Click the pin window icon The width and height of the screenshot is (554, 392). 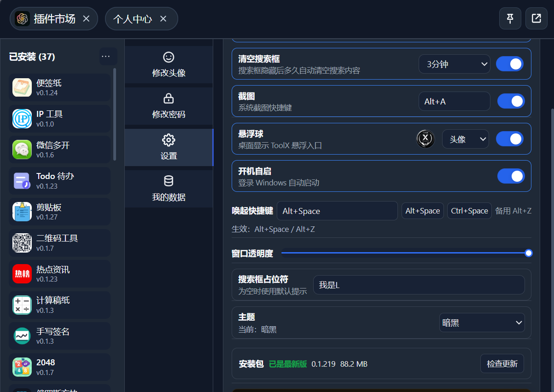(x=510, y=18)
